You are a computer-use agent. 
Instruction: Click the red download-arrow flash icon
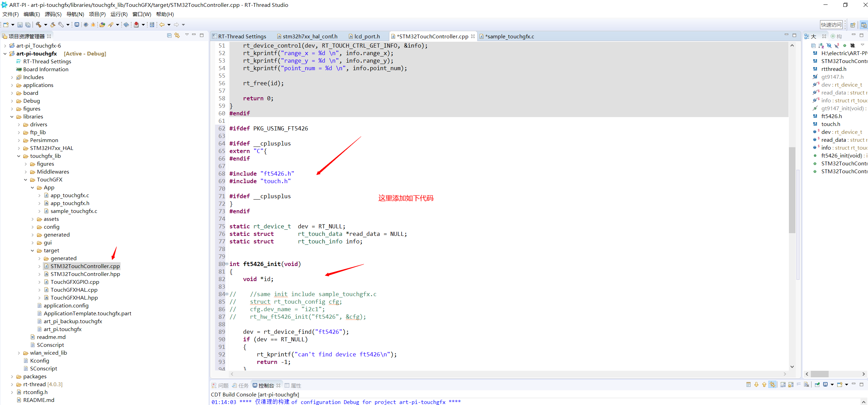click(136, 25)
